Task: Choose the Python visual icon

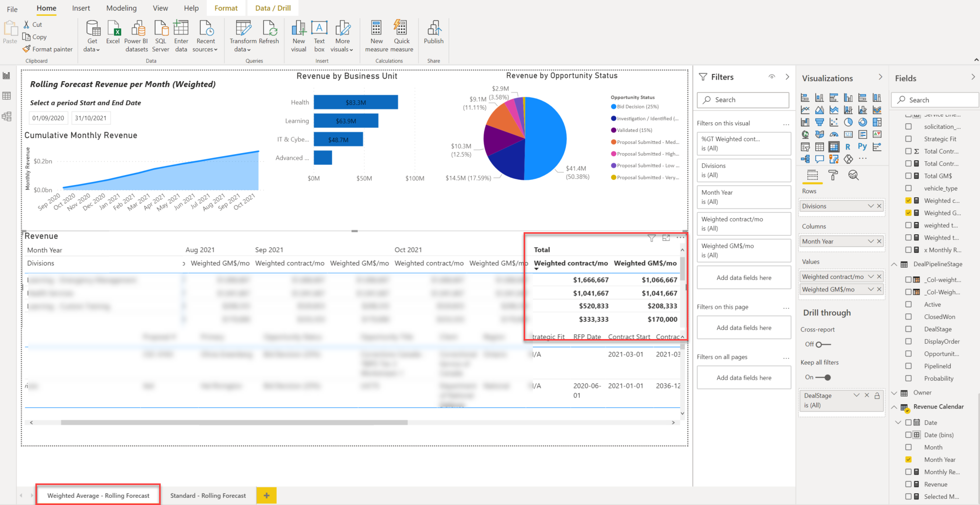Action: click(x=862, y=146)
